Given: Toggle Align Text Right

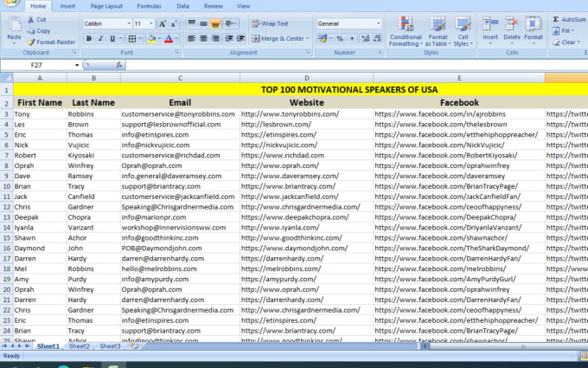Looking at the screenshot, I should [214, 38].
